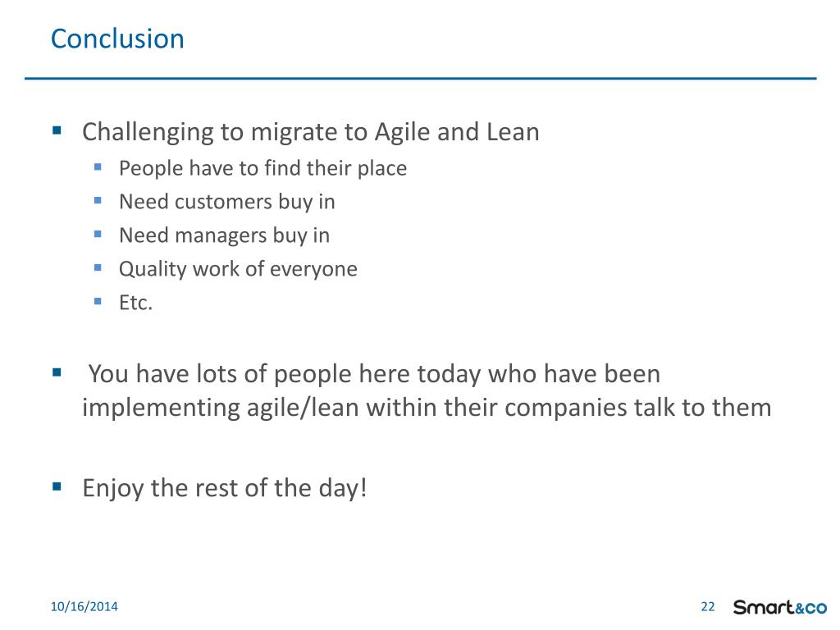This screenshot has height=630, width=840.
Task: Click the 'Need customers buy in' line
Action: (227, 202)
